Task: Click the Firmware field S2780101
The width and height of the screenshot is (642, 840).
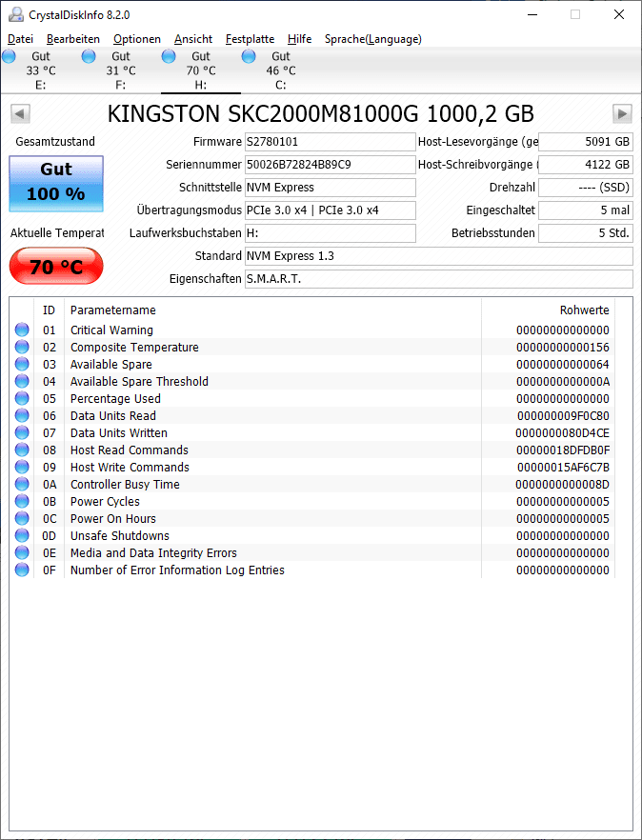Action: tap(331, 142)
